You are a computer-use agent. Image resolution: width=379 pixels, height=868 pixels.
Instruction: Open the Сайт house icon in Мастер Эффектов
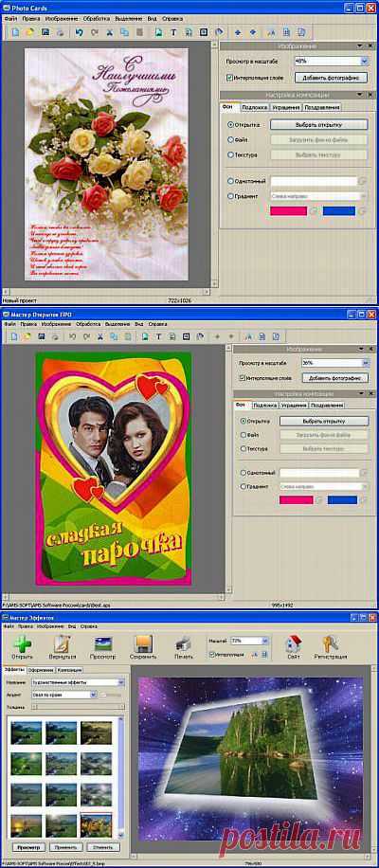coord(293,643)
